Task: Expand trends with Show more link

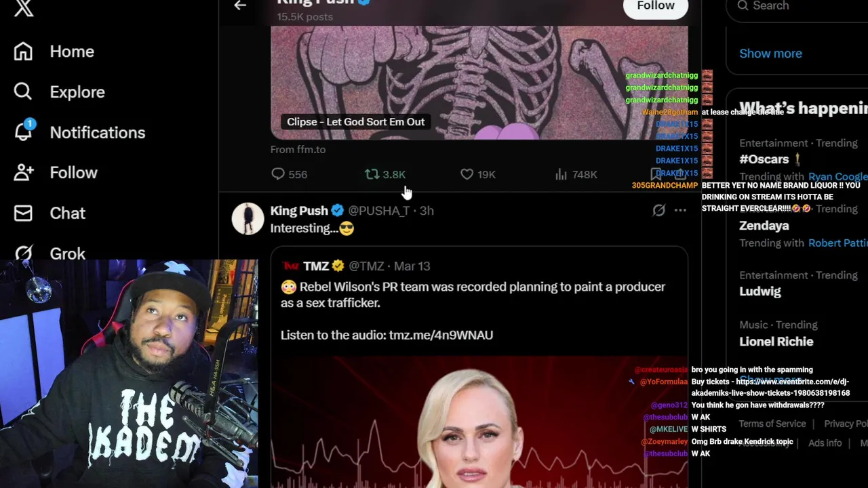Action: tap(770, 54)
